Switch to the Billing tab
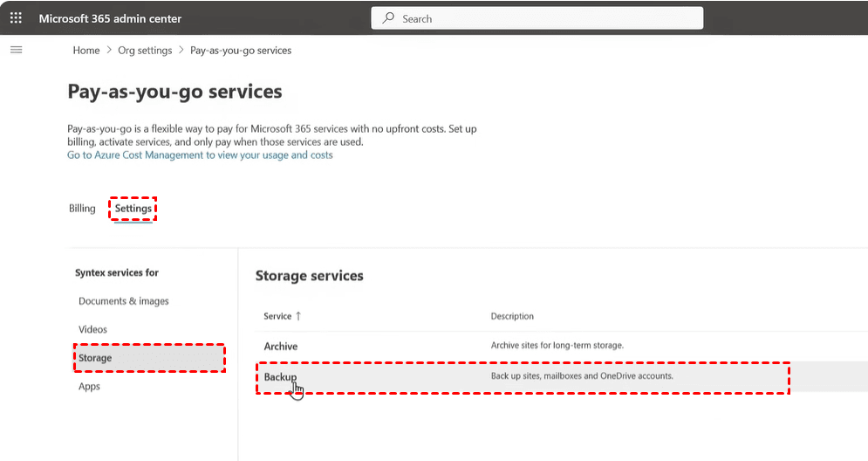Screen dimensions: 868x461 point(82,209)
